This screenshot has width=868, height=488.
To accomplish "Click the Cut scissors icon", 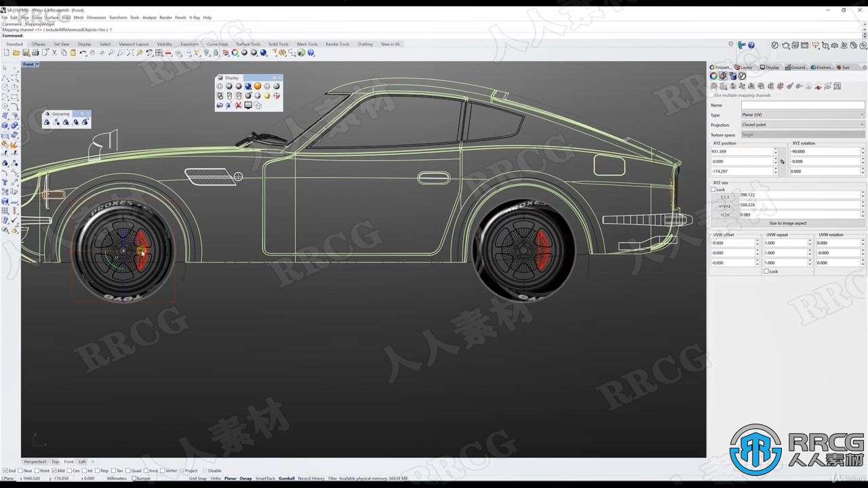I will [54, 52].
